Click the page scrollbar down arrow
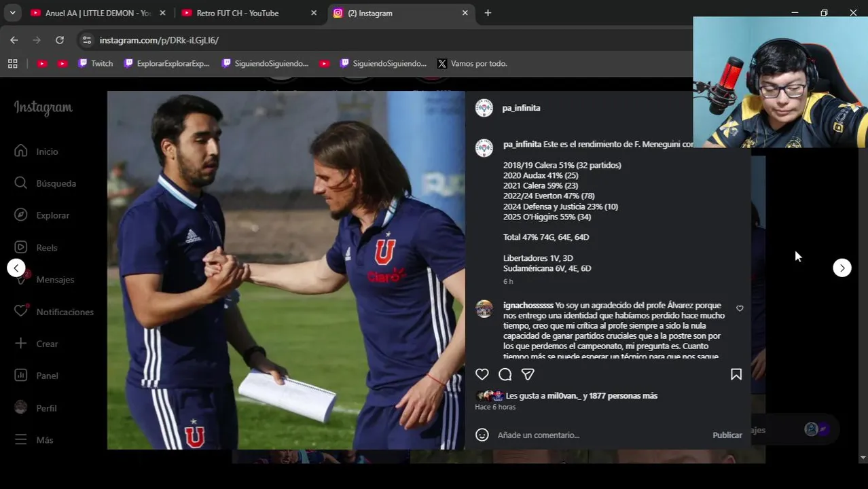The image size is (868, 489). coord(863,458)
